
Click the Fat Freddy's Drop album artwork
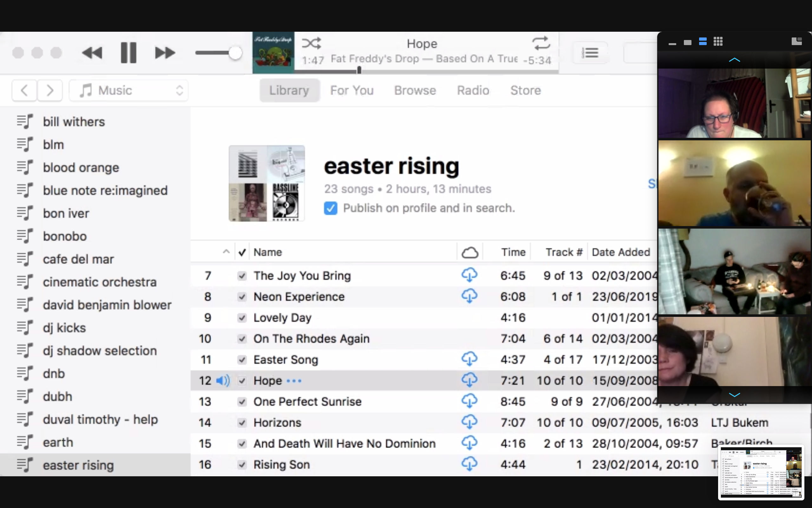coord(273,53)
